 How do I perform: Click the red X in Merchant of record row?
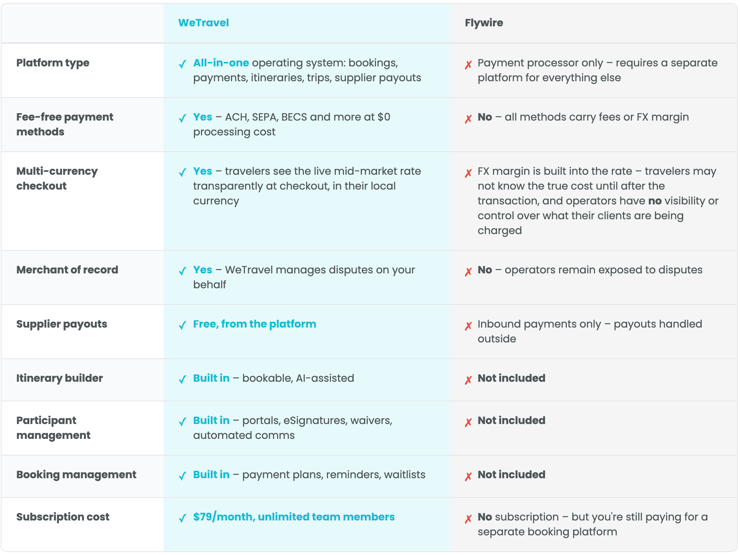468,271
